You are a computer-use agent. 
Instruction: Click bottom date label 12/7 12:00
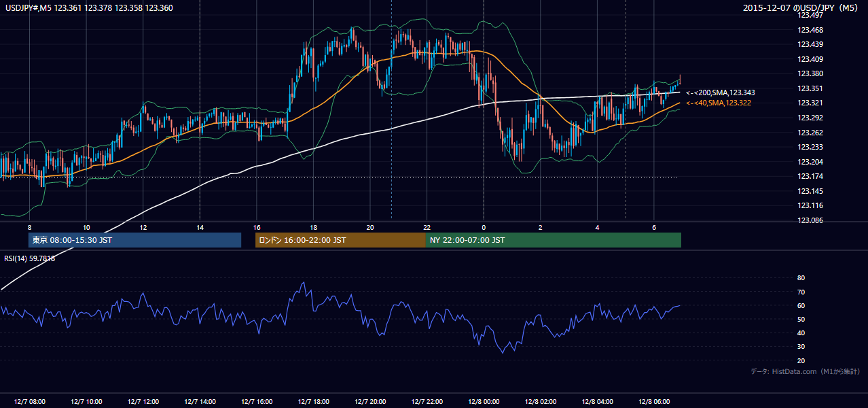[x=143, y=401]
